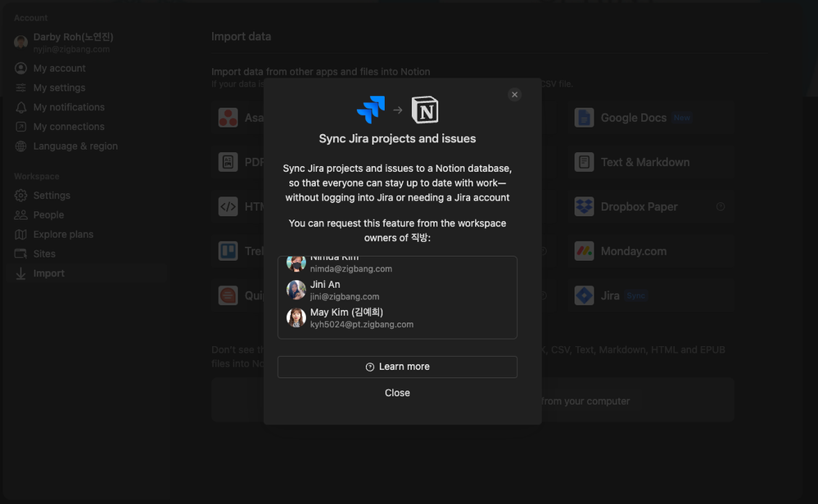Select May Kim's profile photo
The width and height of the screenshot is (818, 504).
click(296, 317)
